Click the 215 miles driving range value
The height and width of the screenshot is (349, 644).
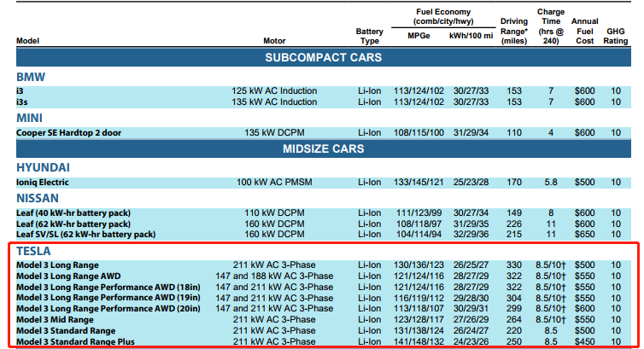click(x=514, y=234)
